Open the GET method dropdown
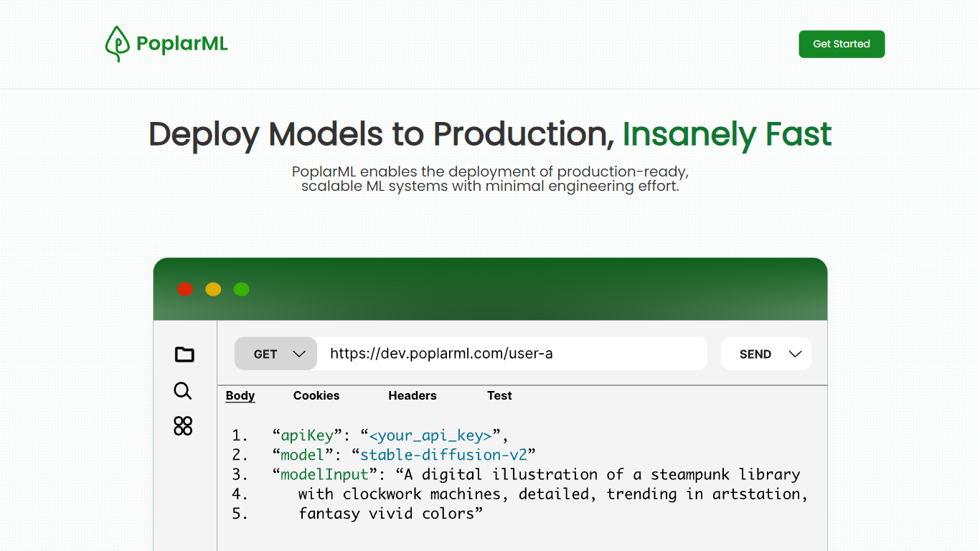The width and height of the screenshot is (980, 551). [x=276, y=354]
